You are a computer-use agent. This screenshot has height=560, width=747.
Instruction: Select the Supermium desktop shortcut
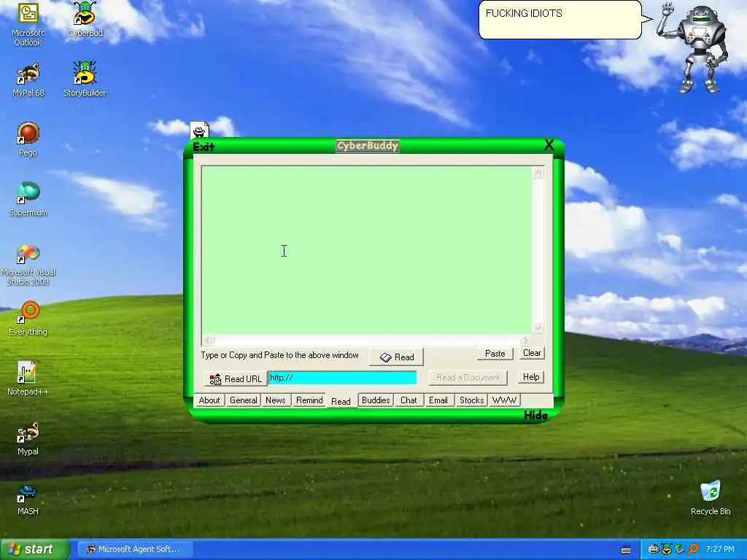(x=28, y=199)
